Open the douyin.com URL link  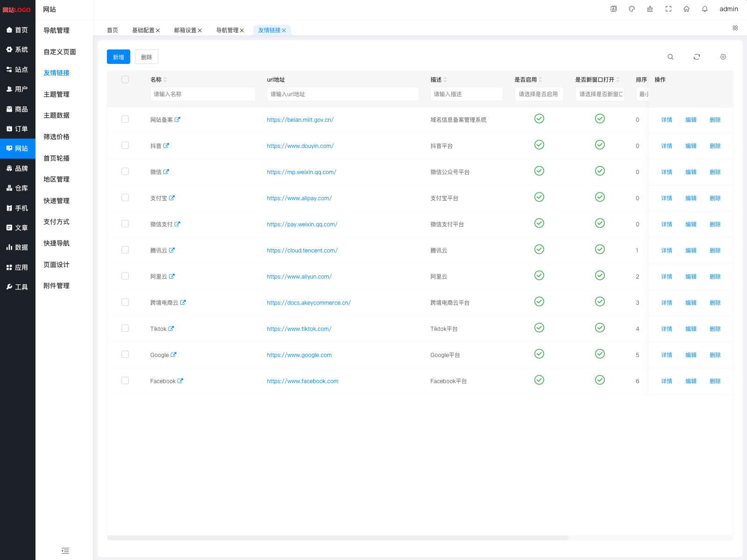300,146
